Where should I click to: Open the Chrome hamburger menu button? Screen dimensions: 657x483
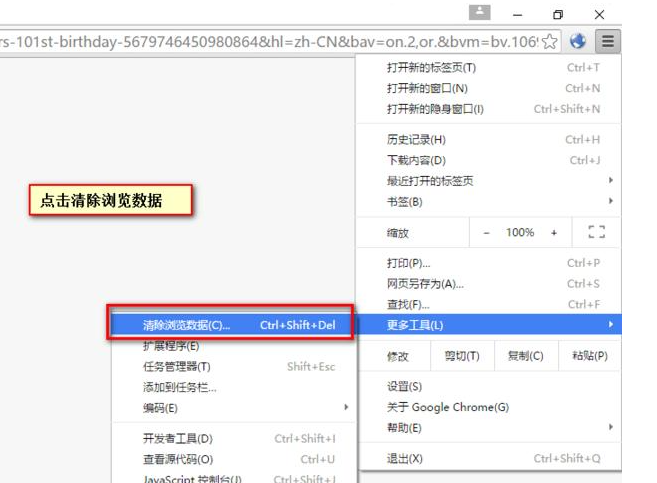608,41
